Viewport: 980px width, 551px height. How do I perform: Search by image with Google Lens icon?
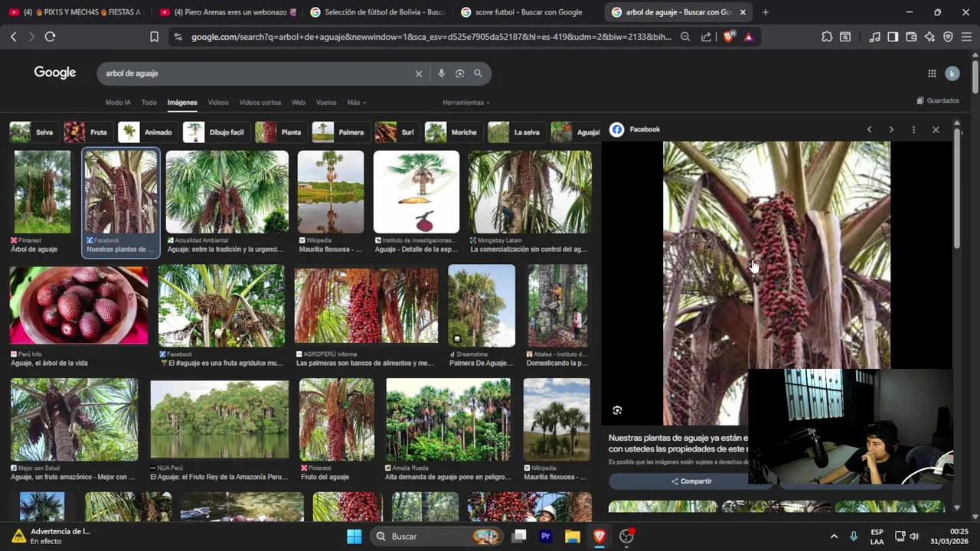[459, 73]
